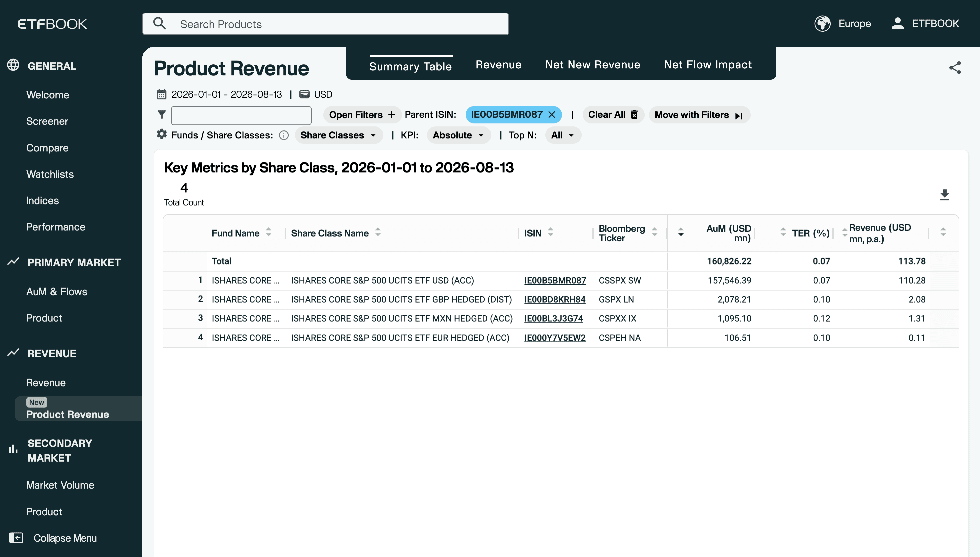Switch to the Summary Table tab

410,66
